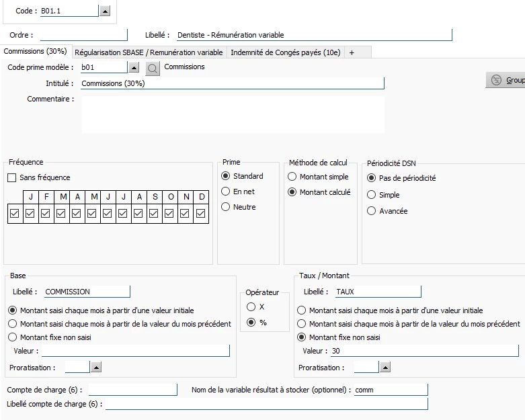Toggle the Sans fréquence checkbox
Screen dimensions: 525x420
12,177
